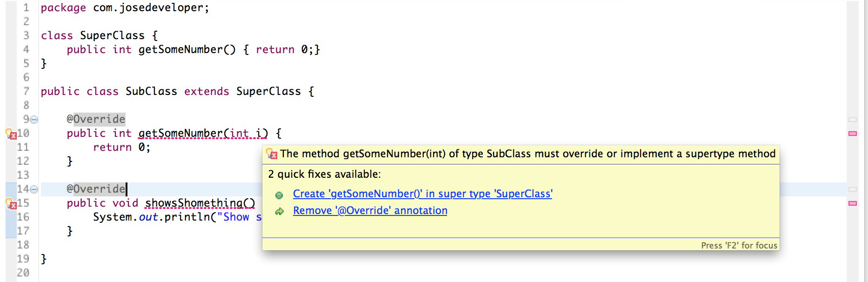The image size is (868, 282).
Task: Collapse the fold marker on line 14
Action: 34,189
